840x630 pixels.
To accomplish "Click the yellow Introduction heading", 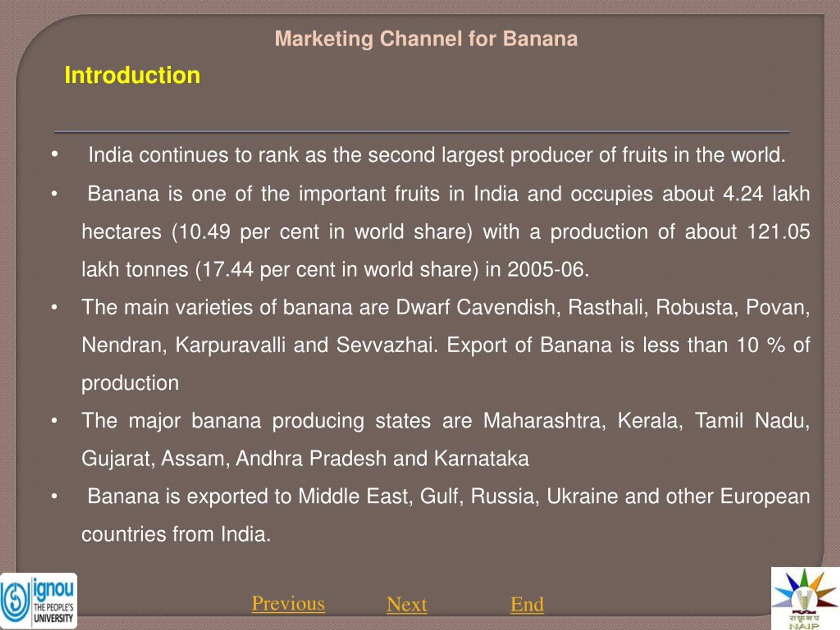I will click(x=132, y=75).
